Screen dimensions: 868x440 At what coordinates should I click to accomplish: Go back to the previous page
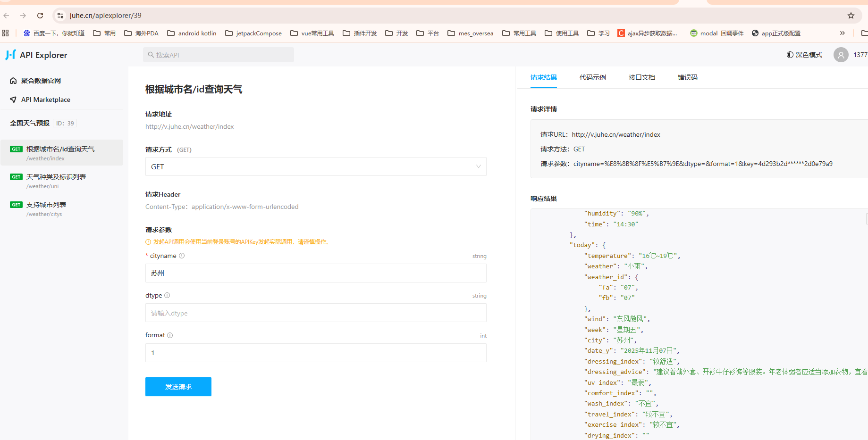tap(7, 16)
